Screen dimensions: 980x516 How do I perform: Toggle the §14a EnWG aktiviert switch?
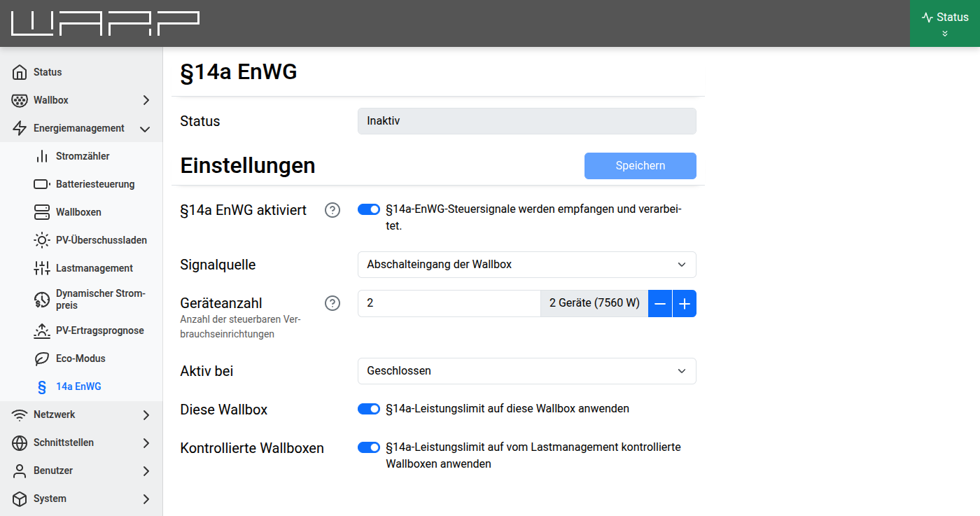click(x=369, y=209)
